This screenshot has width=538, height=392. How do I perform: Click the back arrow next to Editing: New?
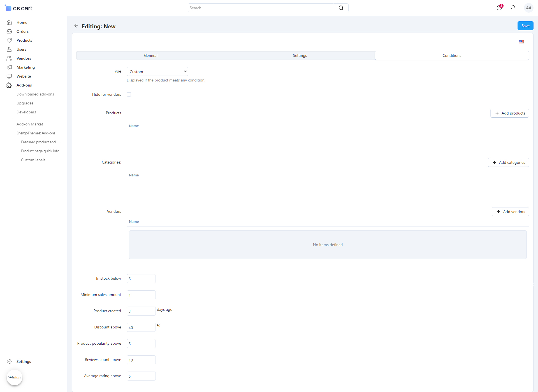click(76, 26)
